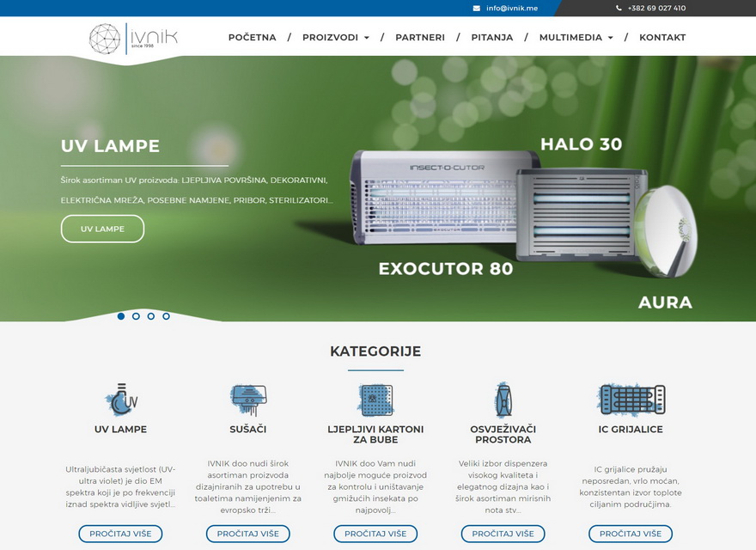Click the EXOCUTOR 80 label text
This screenshot has height=550, width=756.
(x=446, y=269)
